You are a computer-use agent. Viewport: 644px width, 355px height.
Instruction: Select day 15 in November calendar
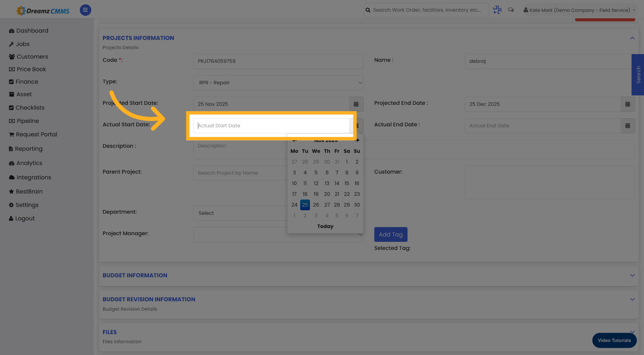click(x=347, y=183)
